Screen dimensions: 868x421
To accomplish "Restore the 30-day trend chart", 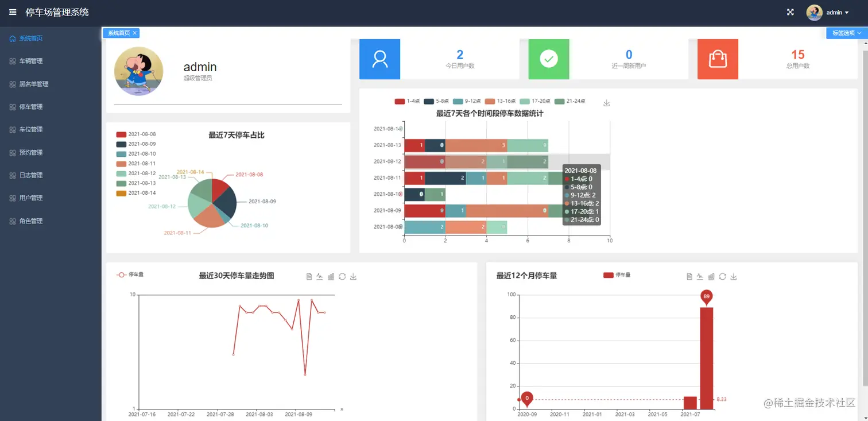I will click(x=342, y=276).
